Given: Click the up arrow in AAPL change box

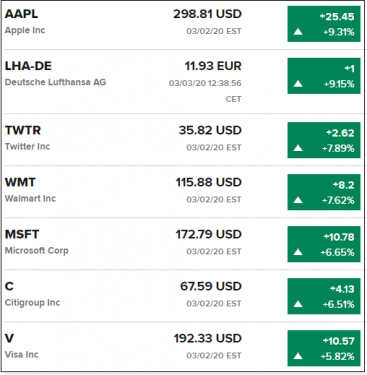Looking at the screenshot, I should pyautogui.click(x=298, y=32).
